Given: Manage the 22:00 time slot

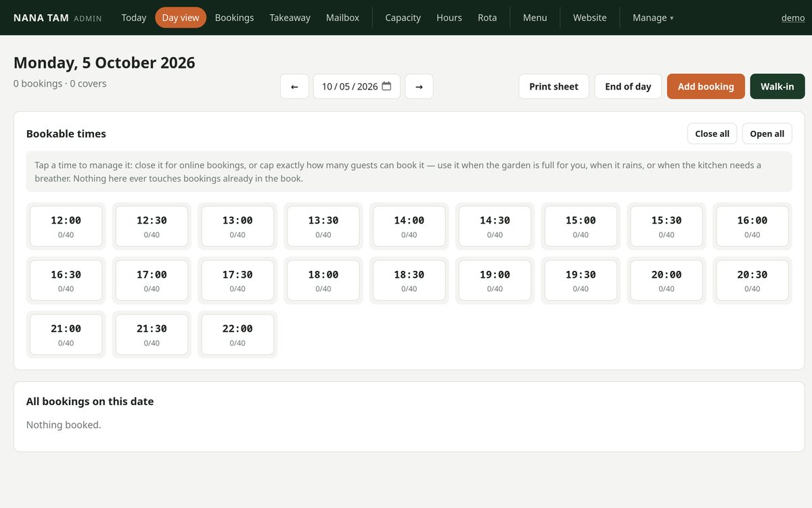Looking at the screenshot, I should point(238,335).
